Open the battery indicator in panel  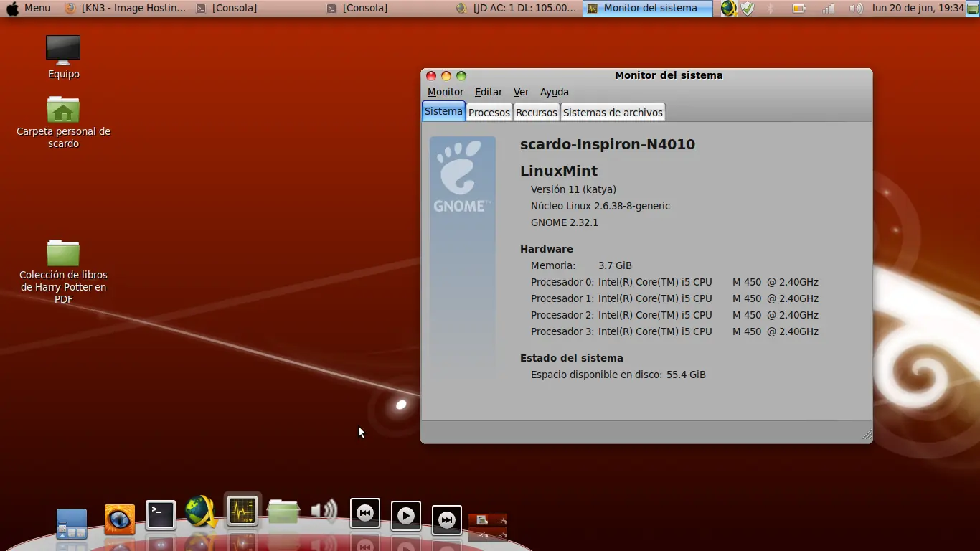[798, 8]
